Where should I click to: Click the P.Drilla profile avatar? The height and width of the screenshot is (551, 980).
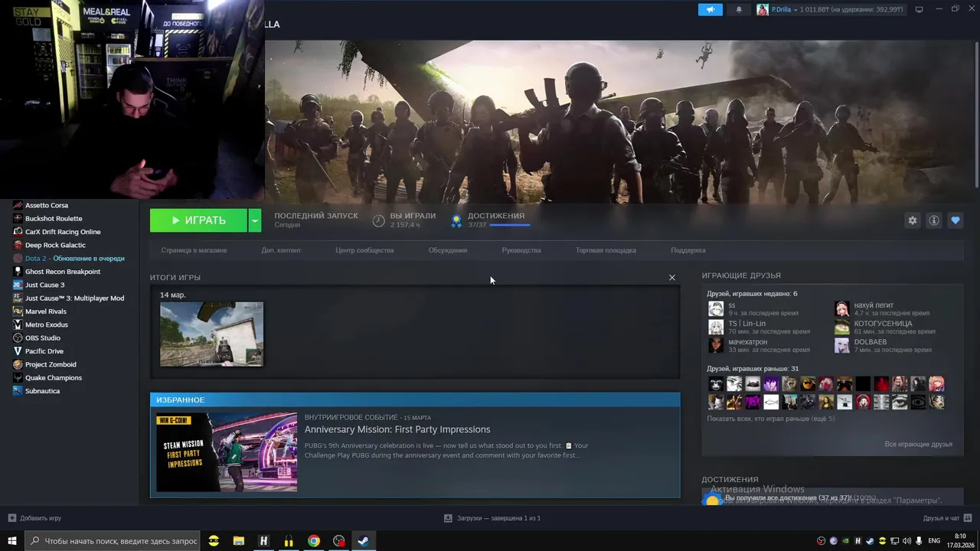coord(763,10)
